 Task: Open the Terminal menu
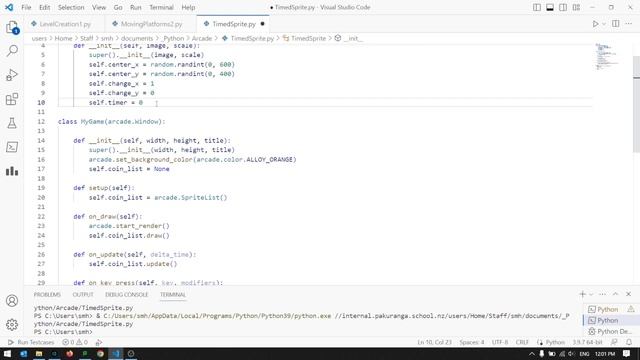161,7
